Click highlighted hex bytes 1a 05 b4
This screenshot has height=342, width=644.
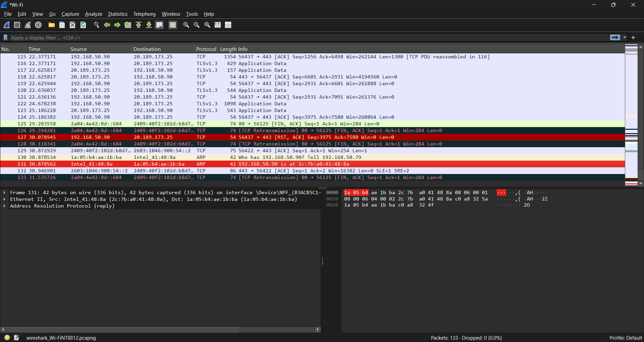[x=356, y=192]
